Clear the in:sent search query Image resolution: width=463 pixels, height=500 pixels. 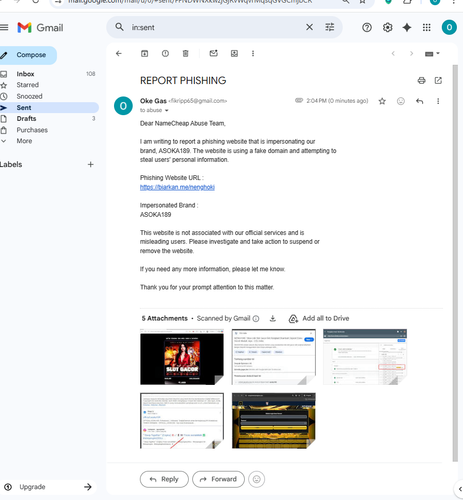pos(309,27)
